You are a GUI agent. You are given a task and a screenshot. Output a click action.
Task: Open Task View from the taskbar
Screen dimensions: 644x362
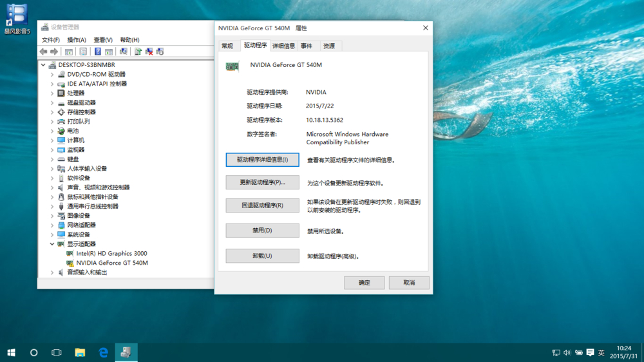pyautogui.click(x=56, y=352)
